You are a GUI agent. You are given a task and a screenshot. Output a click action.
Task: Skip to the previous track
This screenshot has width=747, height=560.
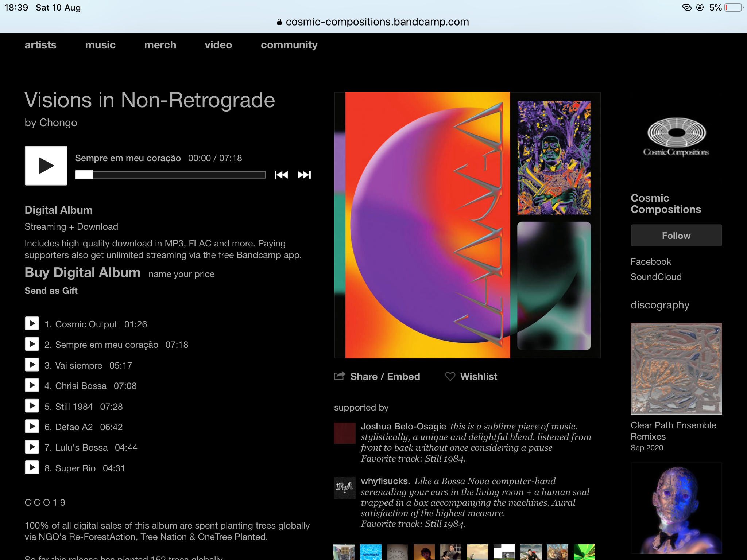[x=281, y=175]
